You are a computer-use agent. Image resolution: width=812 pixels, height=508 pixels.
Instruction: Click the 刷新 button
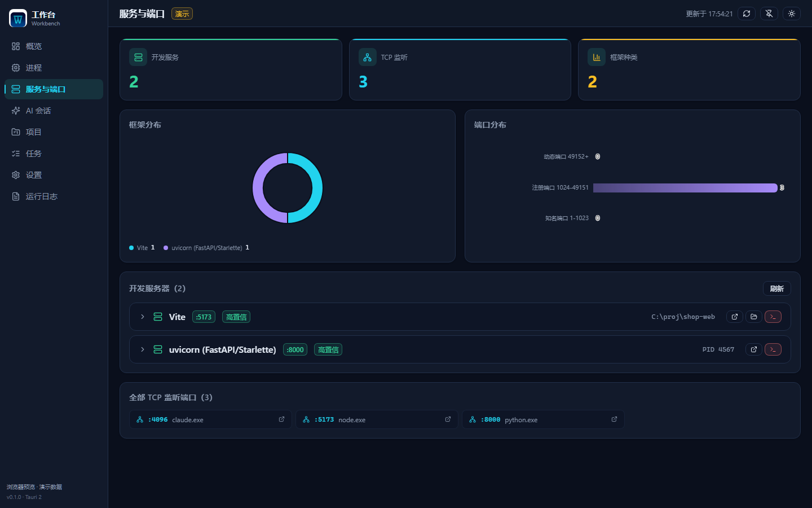pos(777,288)
